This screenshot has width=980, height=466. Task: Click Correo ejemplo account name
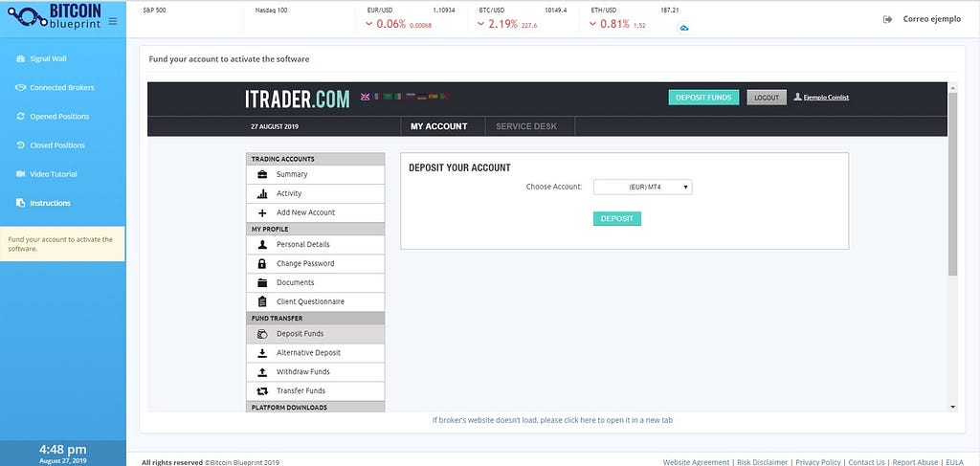click(932, 19)
